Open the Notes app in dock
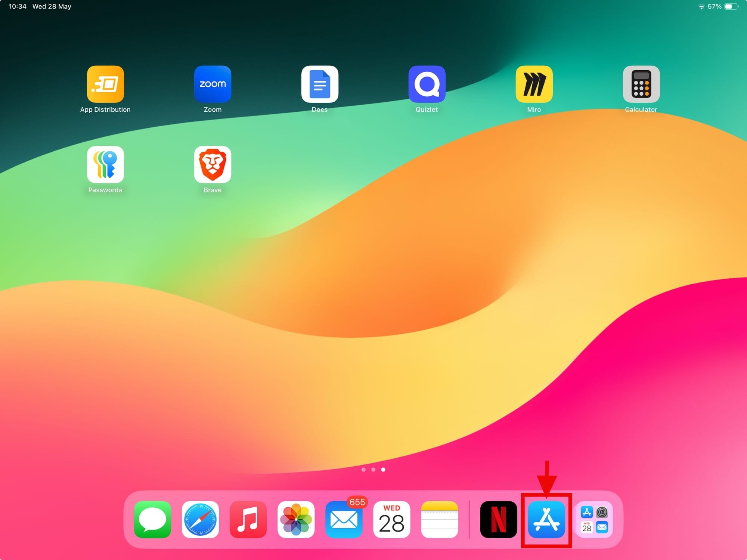 [x=439, y=520]
